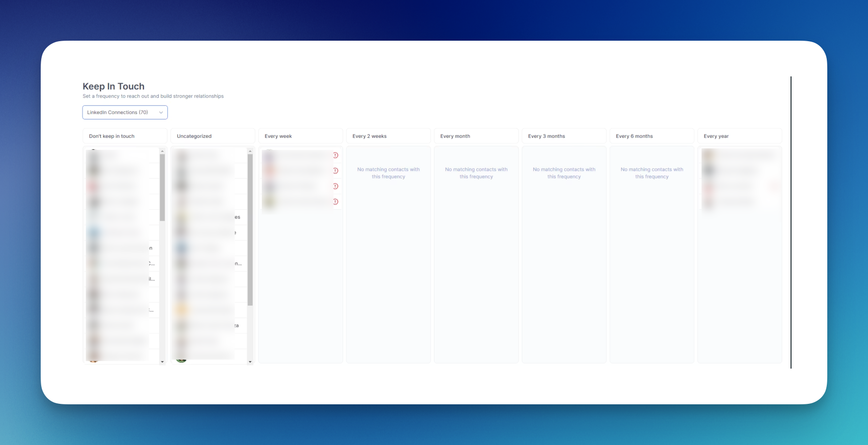Click third overdue alert icon in Every week
This screenshot has height=445, width=868.
pyautogui.click(x=336, y=187)
